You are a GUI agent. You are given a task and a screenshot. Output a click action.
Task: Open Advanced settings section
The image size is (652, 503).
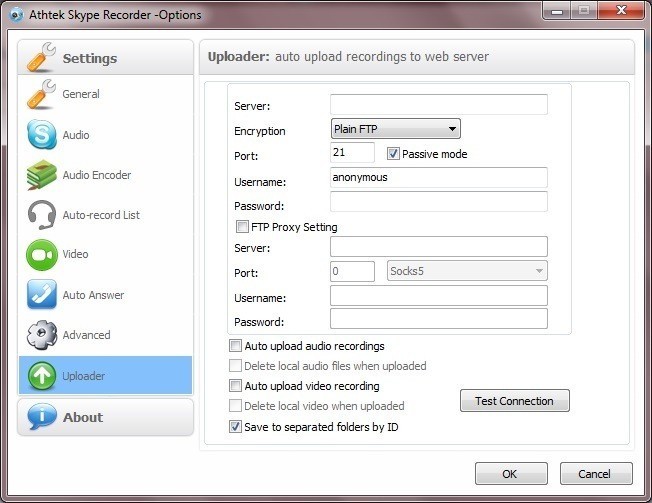click(x=105, y=335)
